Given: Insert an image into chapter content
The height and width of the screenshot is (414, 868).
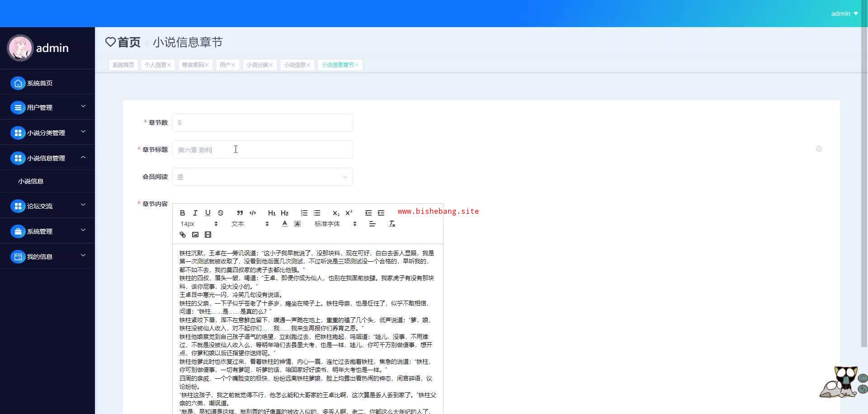Looking at the screenshot, I should tap(195, 235).
